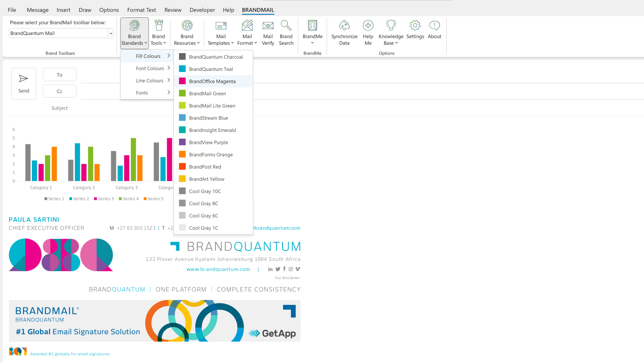Image resolution: width=644 pixels, height=362 pixels.
Task: Open the Twitter icon in signature
Action: (x=278, y=269)
